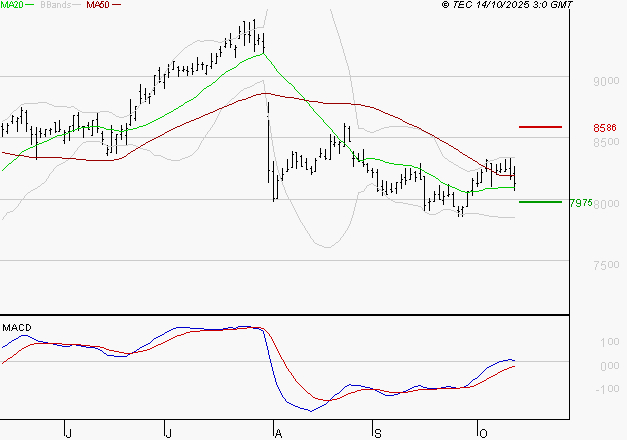Click the 8586 resistance price label
The width and height of the screenshot is (627, 440).
click(604, 128)
